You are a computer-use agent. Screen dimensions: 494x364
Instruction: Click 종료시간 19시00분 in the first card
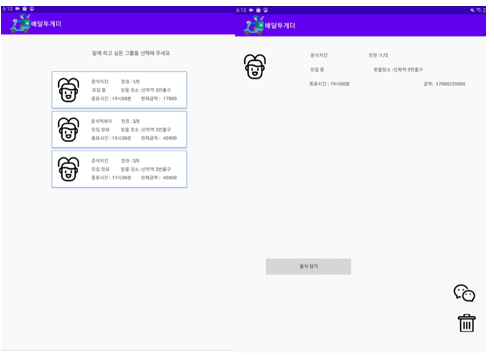[111, 99]
